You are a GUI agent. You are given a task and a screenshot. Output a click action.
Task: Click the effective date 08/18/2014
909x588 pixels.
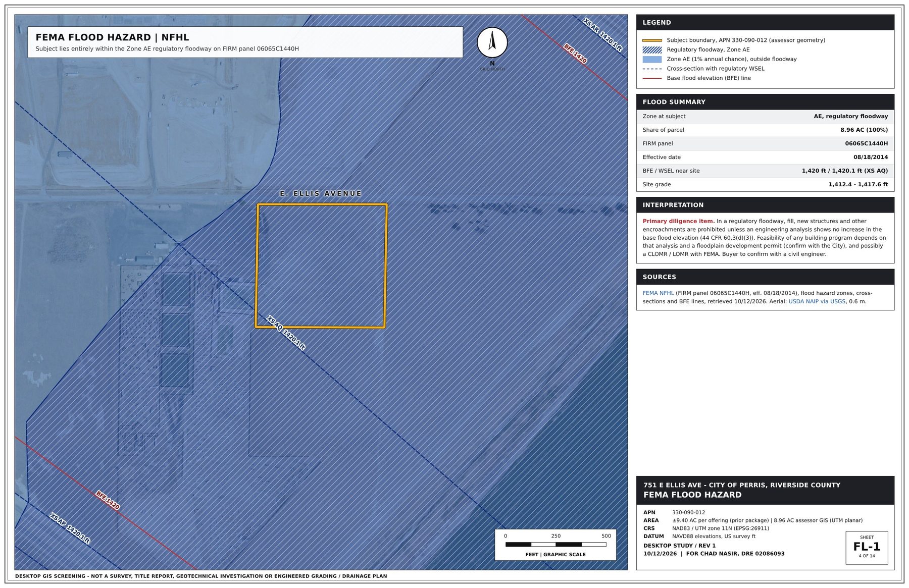point(871,157)
